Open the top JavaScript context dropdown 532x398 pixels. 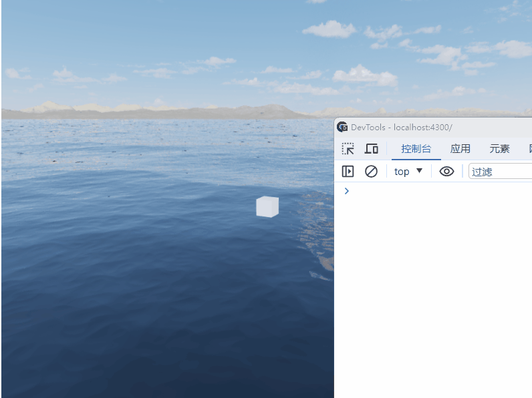(x=408, y=172)
